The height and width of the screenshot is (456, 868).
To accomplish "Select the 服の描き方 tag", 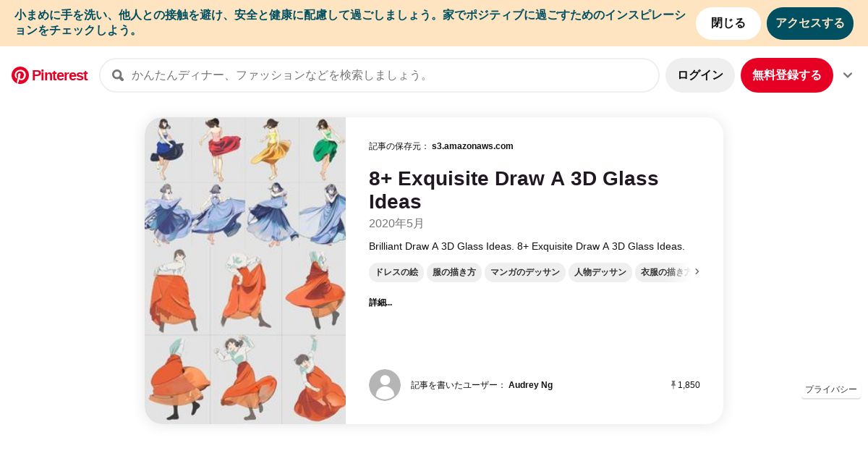I will (454, 272).
